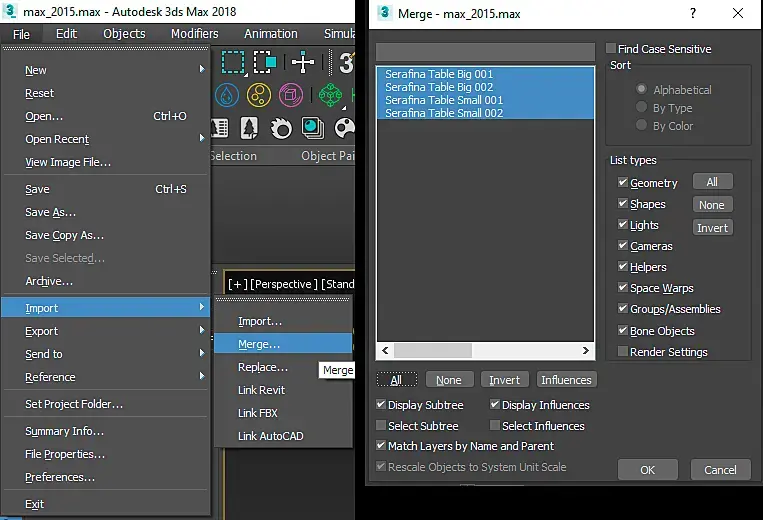
Task: Open the Animation menu
Action: point(271,34)
